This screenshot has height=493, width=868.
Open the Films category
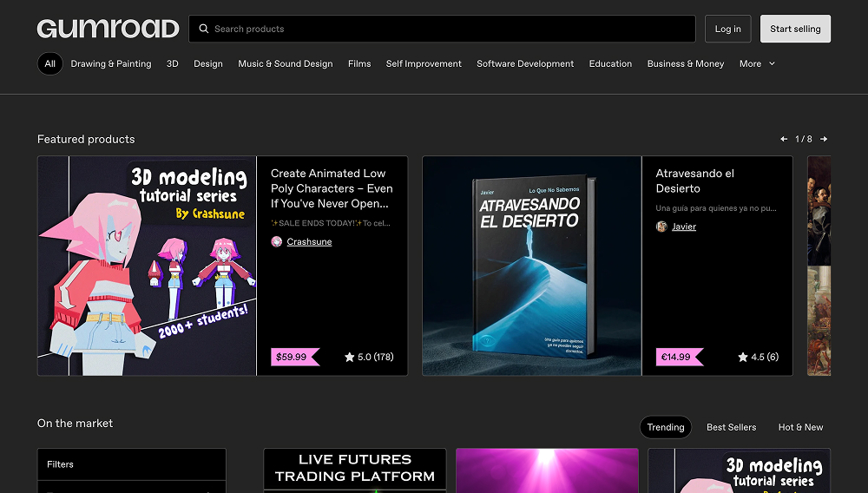pos(359,63)
